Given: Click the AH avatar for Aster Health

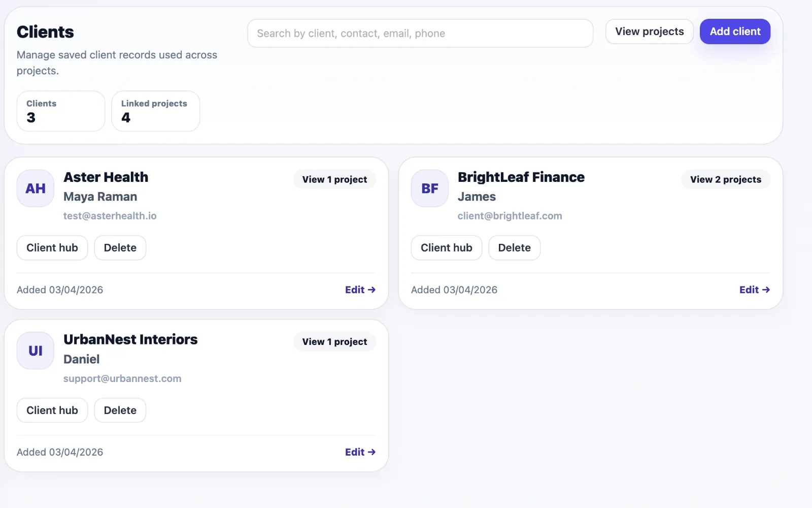Looking at the screenshot, I should click(x=36, y=188).
